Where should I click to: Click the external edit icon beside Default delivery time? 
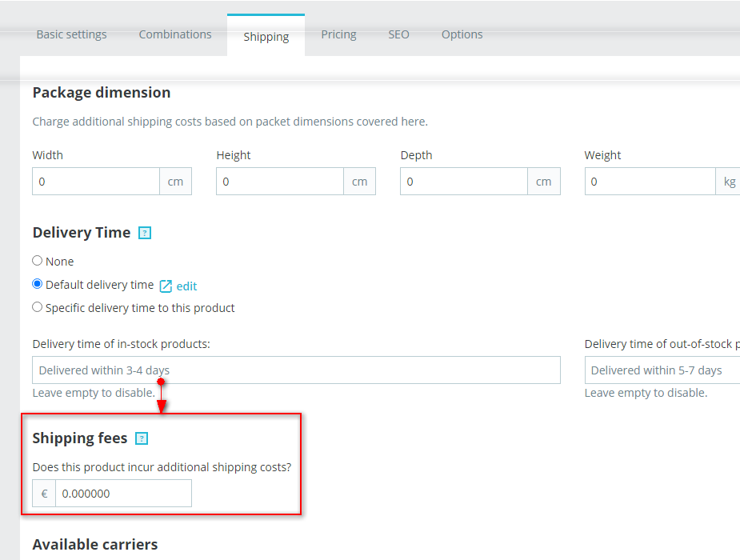(166, 286)
